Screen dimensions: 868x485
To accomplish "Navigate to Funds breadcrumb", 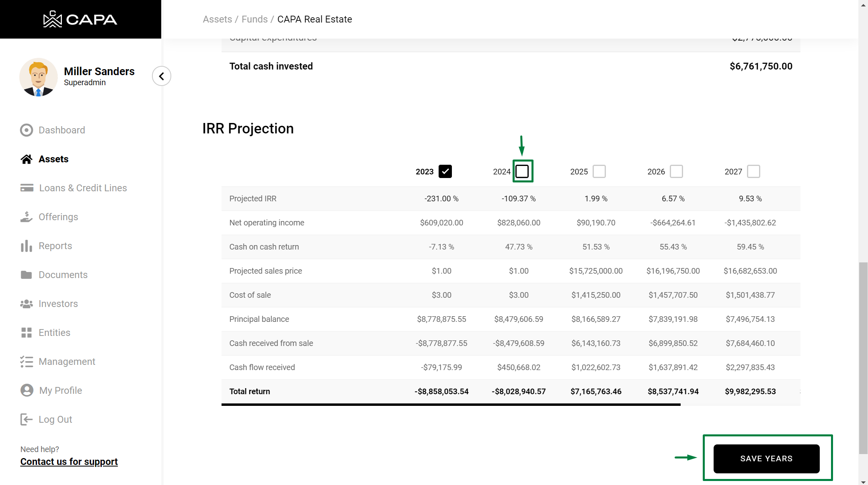I will point(254,19).
